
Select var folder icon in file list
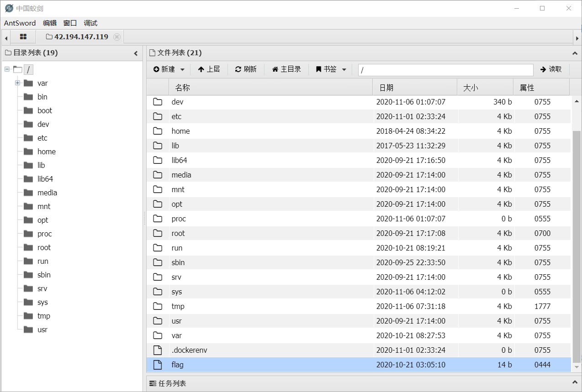coord(158,335)
